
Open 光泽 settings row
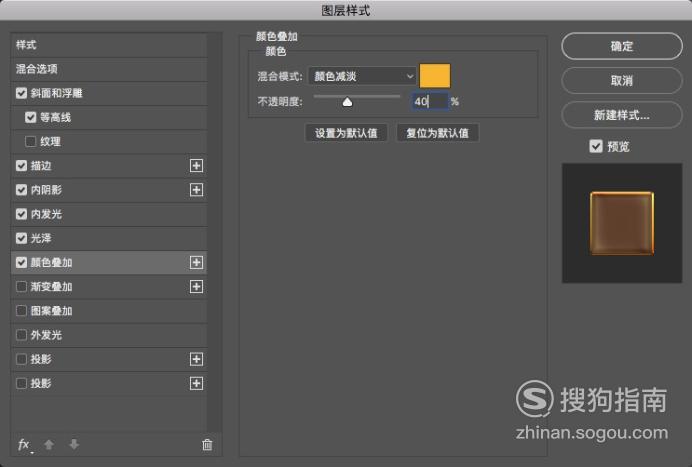(109, 238)
